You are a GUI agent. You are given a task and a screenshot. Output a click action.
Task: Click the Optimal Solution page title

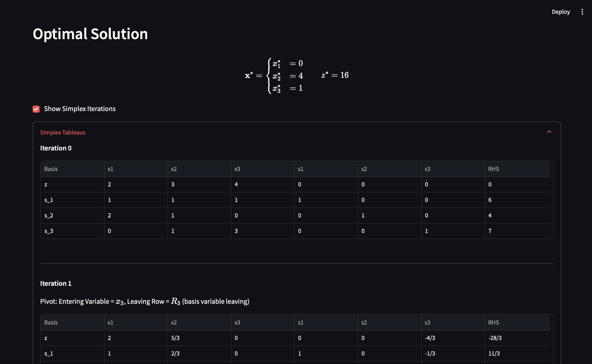click(90, 33)
